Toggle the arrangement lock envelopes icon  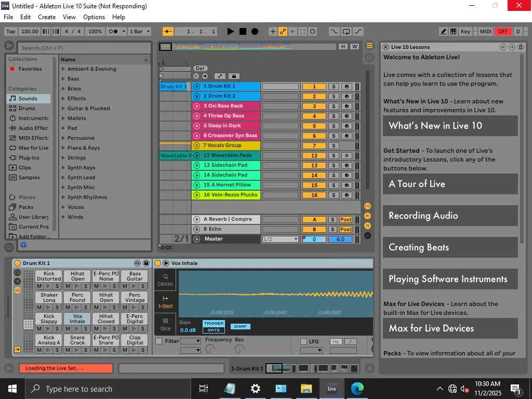234,76
